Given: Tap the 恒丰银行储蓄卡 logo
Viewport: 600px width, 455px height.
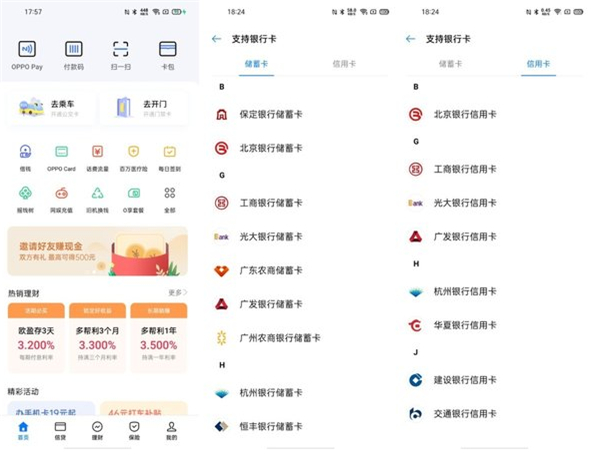Looking at the screenshot, I should pos(222,426).
